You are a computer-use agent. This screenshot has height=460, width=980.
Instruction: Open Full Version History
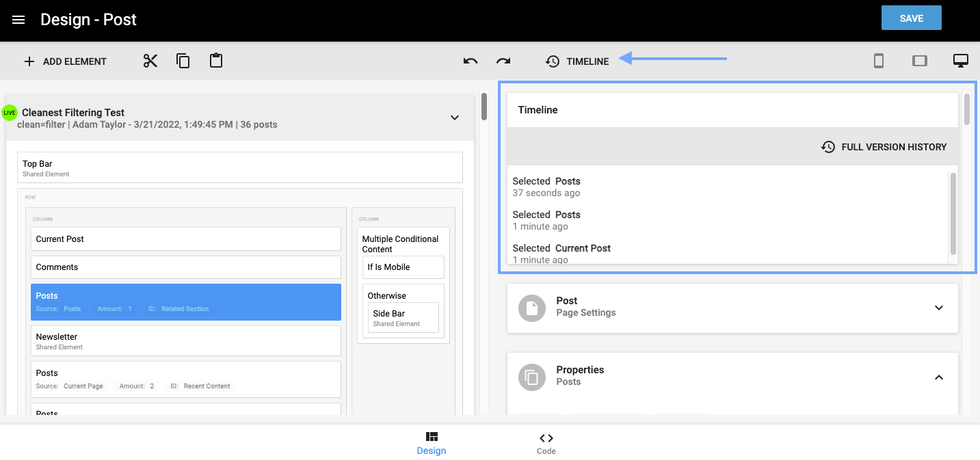pyautogui.click(x=883, y=147)
